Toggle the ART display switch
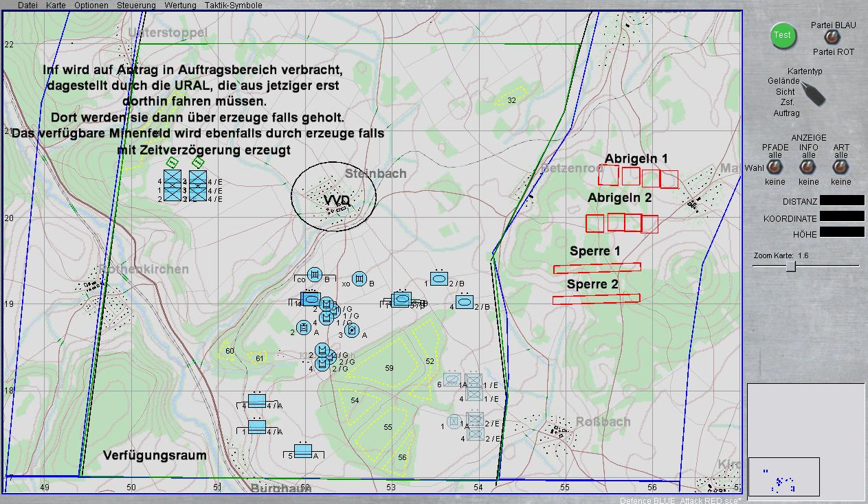The height and width of the screenshot is (504, 868). [841, 168]
